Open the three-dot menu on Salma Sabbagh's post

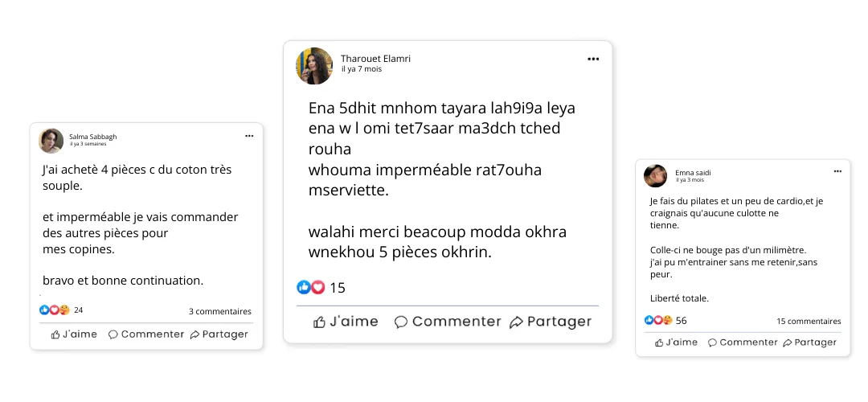pyautogui.click(x=249, y=137)
